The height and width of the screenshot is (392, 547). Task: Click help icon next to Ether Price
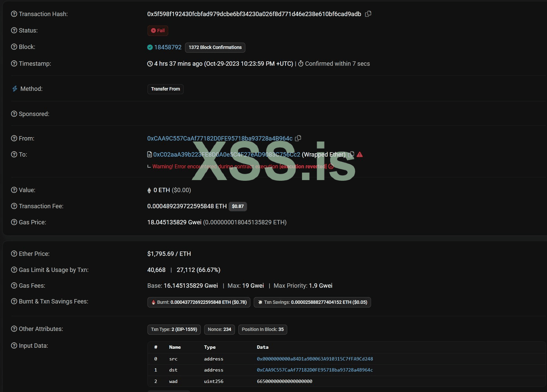point(14,254)
